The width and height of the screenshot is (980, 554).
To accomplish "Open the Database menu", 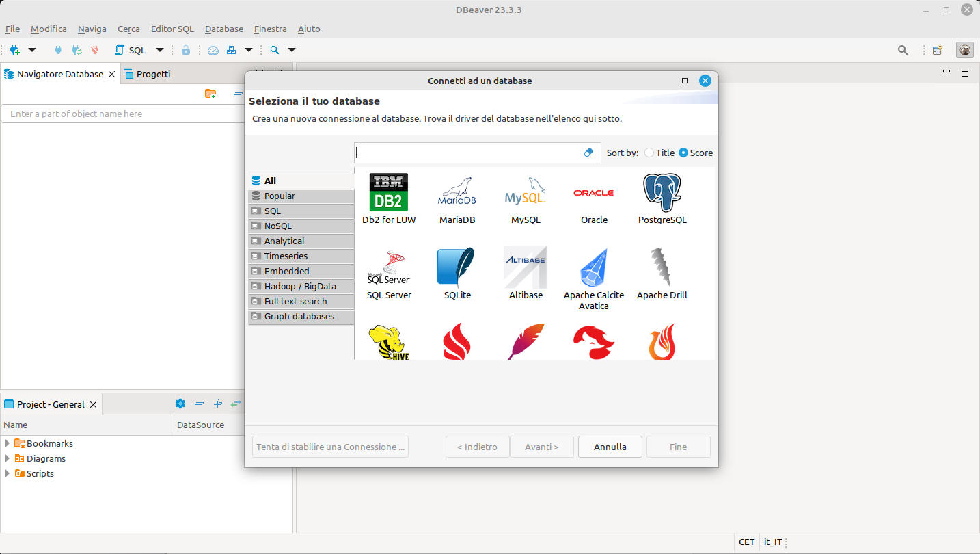I will 224,29.
